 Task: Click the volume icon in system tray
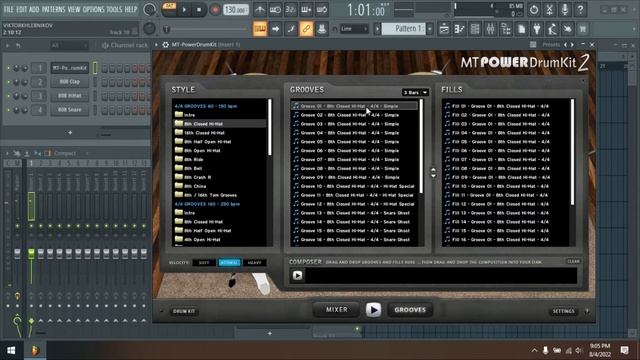click(x=579, y=351)
